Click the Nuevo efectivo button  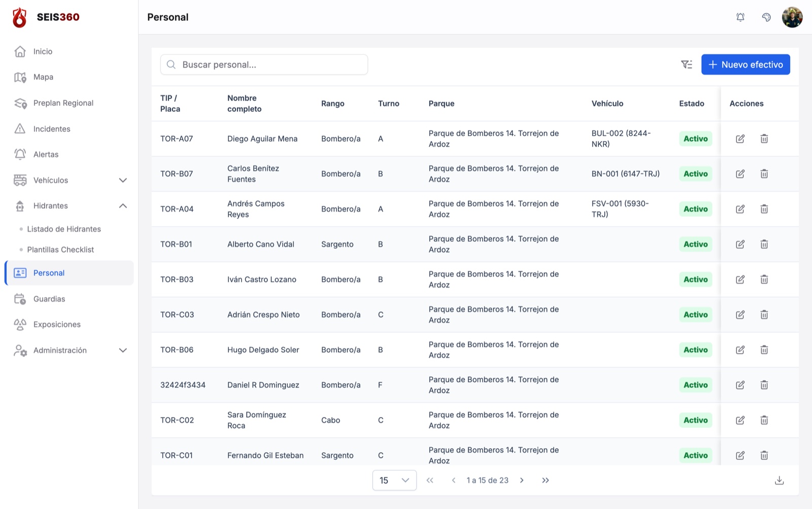(746, 65)
